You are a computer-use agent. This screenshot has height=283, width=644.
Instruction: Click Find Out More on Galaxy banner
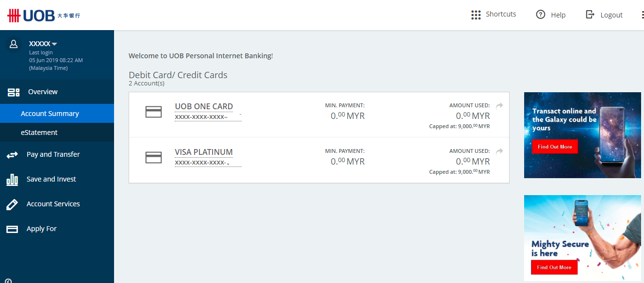coord(555,147)
